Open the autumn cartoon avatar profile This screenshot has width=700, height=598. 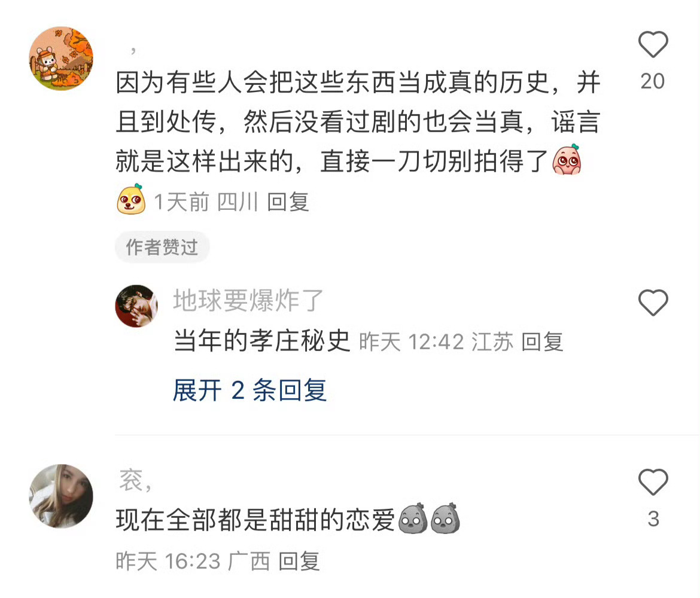(x=61, y=59)
